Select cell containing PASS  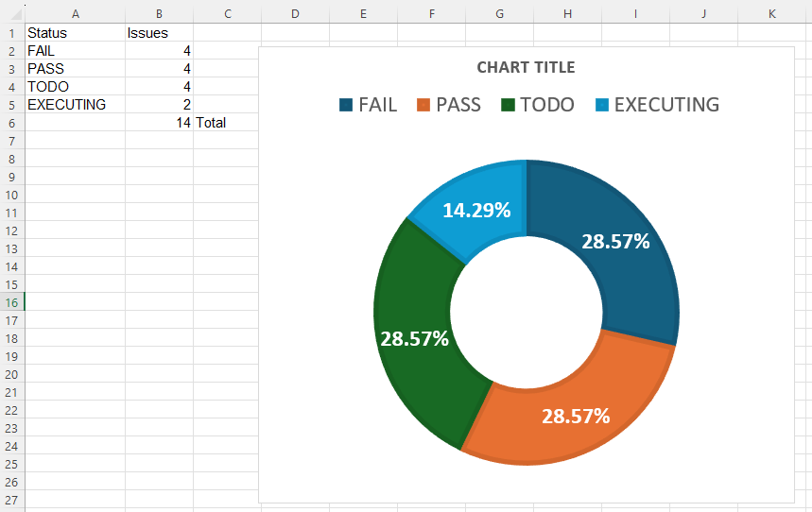pos(75,68)
